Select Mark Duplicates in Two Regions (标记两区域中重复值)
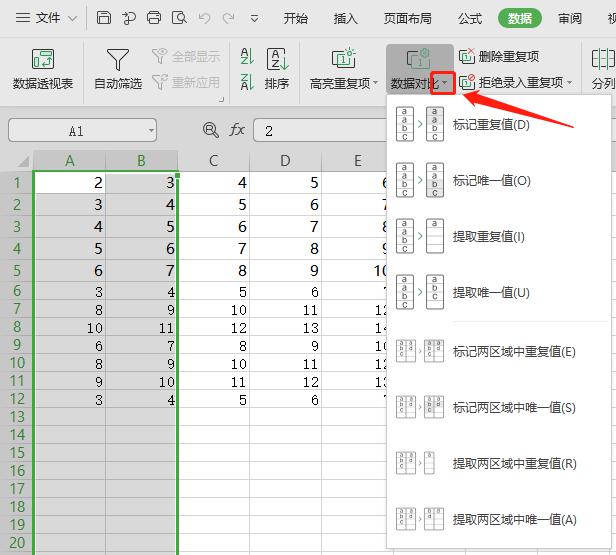 tap(514, 352)
